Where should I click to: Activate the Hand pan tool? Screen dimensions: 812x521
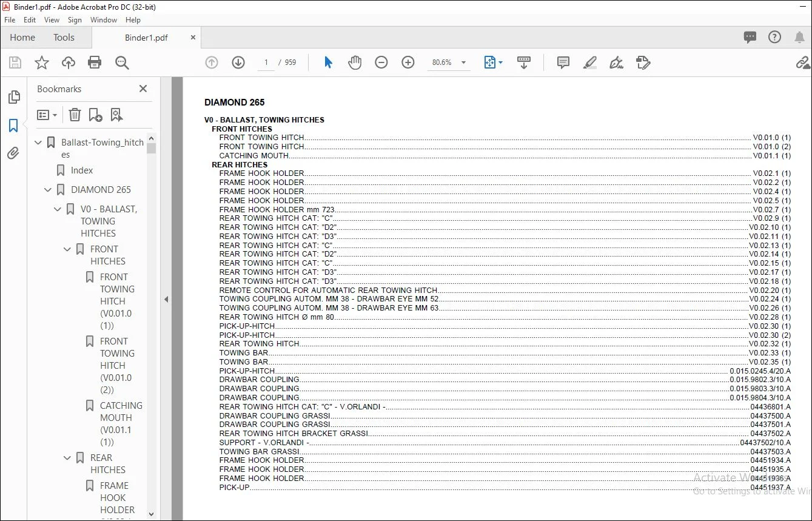(x=355, y=62)
